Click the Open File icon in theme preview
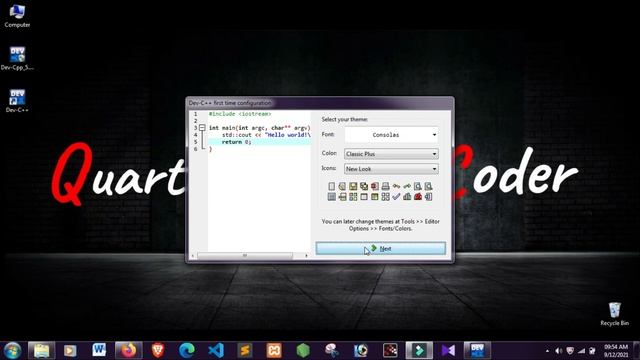 coord(342,186)
